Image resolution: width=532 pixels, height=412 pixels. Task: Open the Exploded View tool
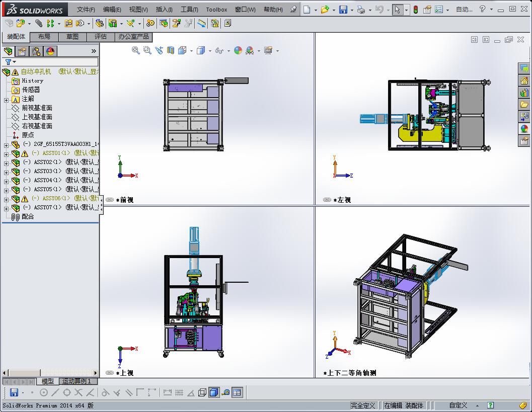[x=177, y=24]
